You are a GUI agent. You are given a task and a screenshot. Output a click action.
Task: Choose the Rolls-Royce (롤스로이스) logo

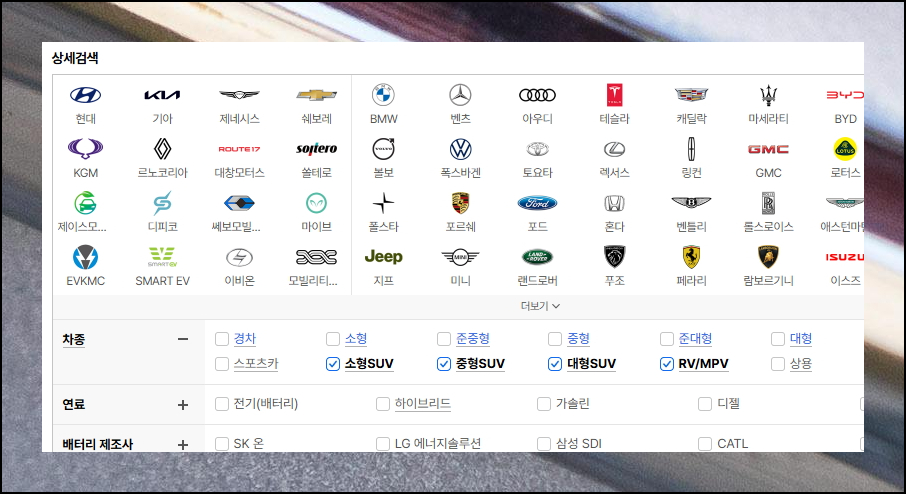768,203
